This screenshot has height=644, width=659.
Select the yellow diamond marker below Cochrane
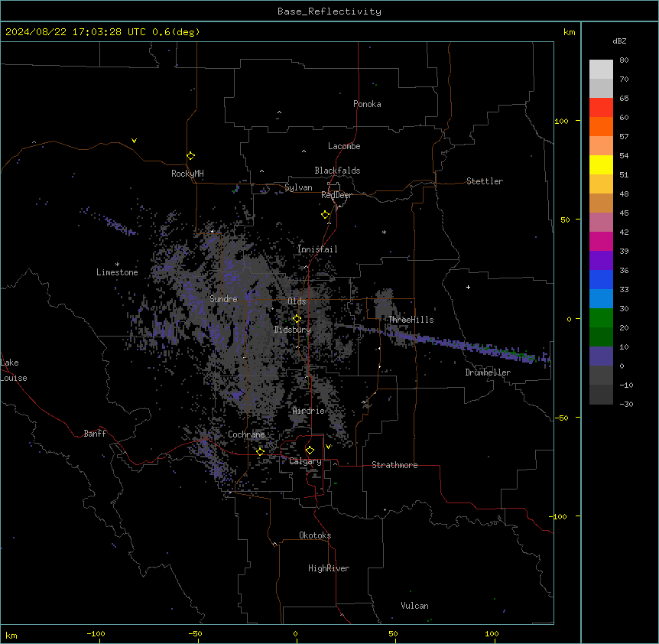[260, 452]
